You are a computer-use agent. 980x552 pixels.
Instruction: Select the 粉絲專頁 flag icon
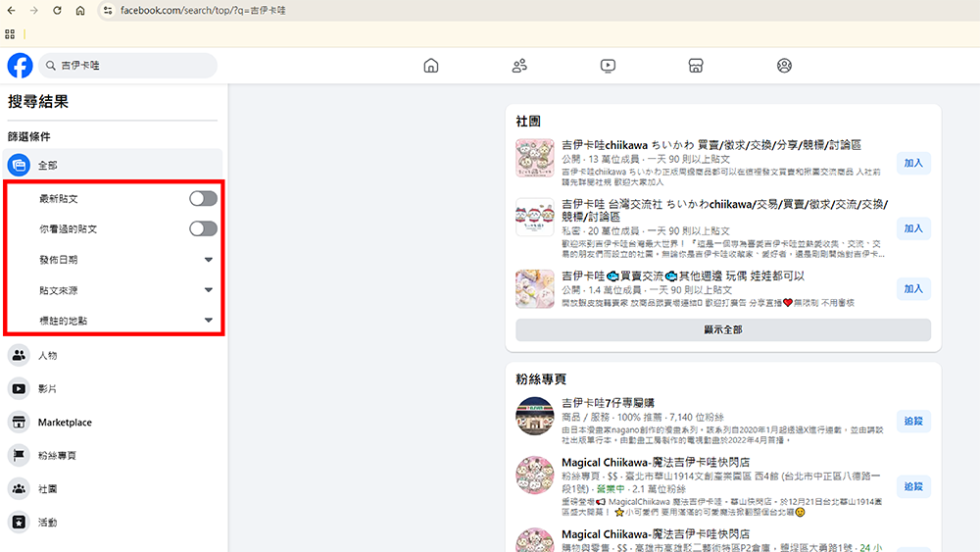[19, 455]
